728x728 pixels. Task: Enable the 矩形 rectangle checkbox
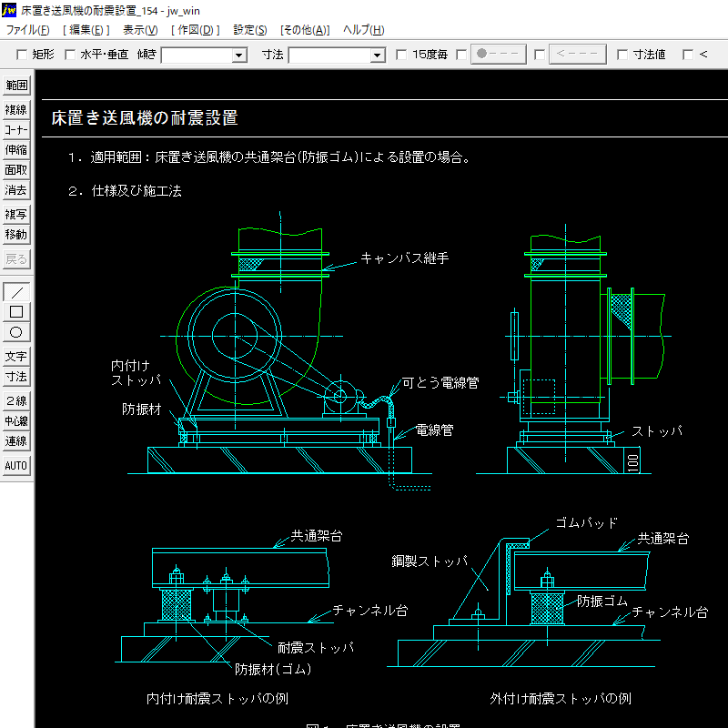click(22, 55)
